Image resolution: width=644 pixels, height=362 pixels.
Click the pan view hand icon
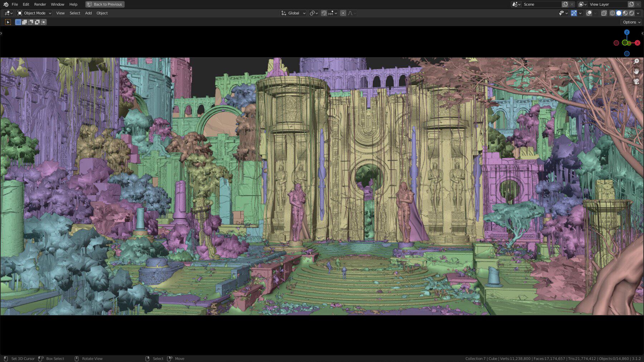[636, 71]
